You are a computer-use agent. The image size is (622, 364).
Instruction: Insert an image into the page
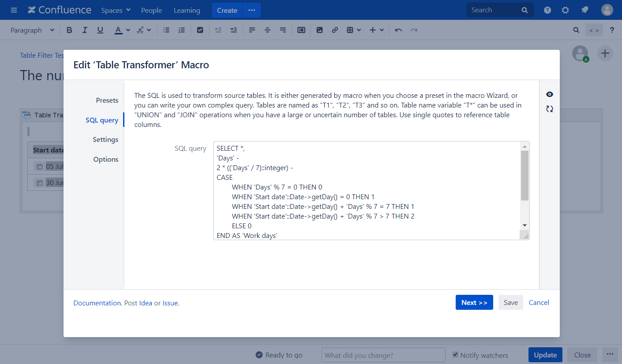319,30
